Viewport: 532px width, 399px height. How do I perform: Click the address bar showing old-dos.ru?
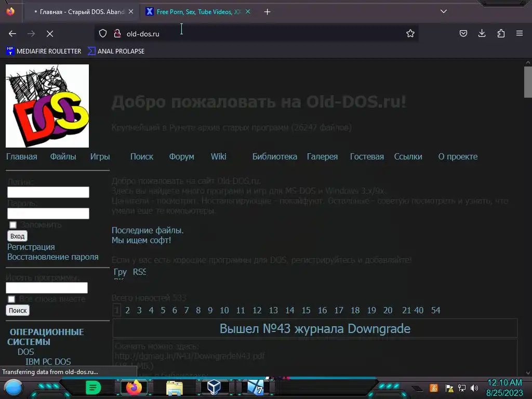(x=256, y=34)
